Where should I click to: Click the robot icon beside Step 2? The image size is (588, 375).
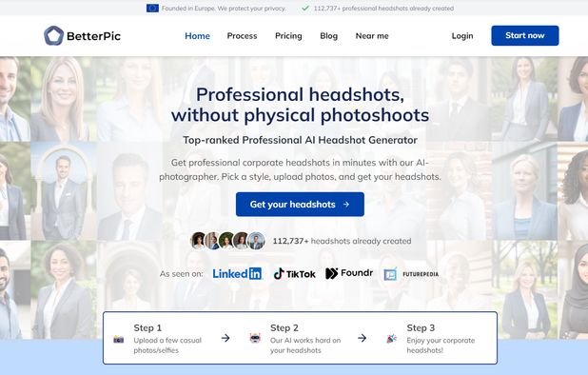click(x=255, y=338)
